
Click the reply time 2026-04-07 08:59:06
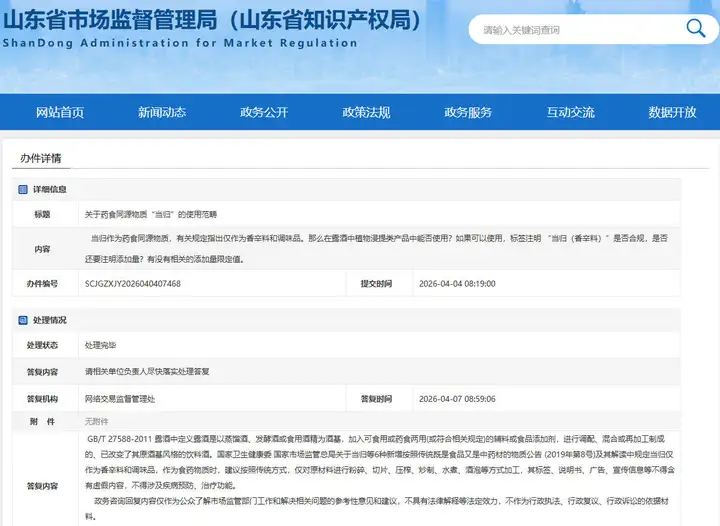pos(457,399)
